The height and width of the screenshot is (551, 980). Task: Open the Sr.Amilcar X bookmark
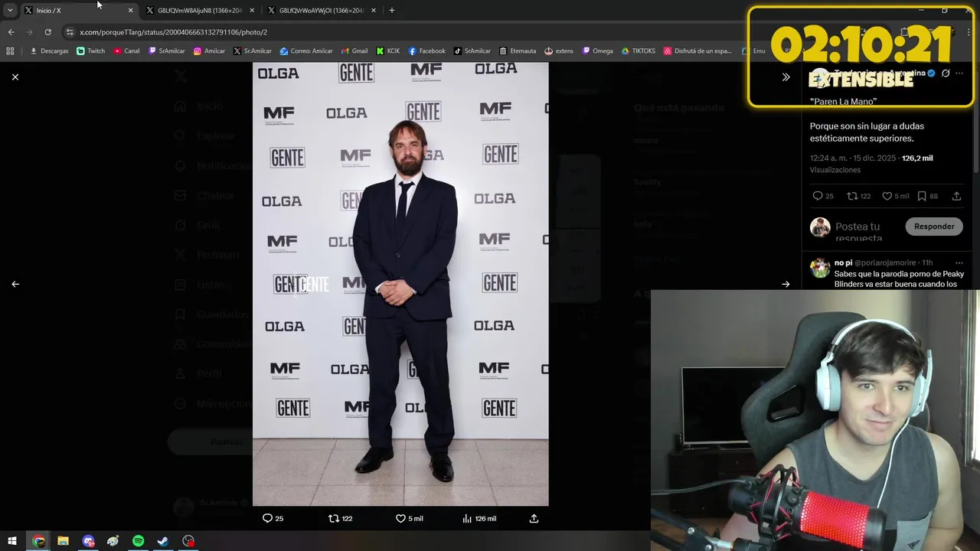[x=252, y=51]
